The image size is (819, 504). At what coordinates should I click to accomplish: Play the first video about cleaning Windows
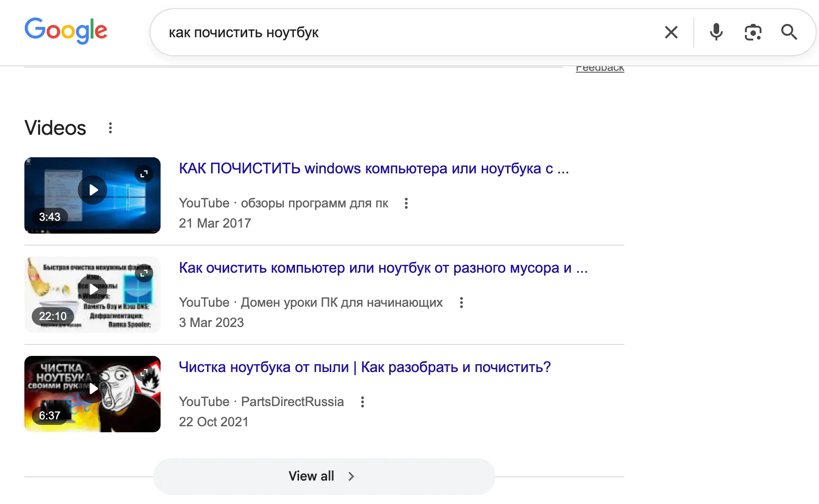coord(92,189)
